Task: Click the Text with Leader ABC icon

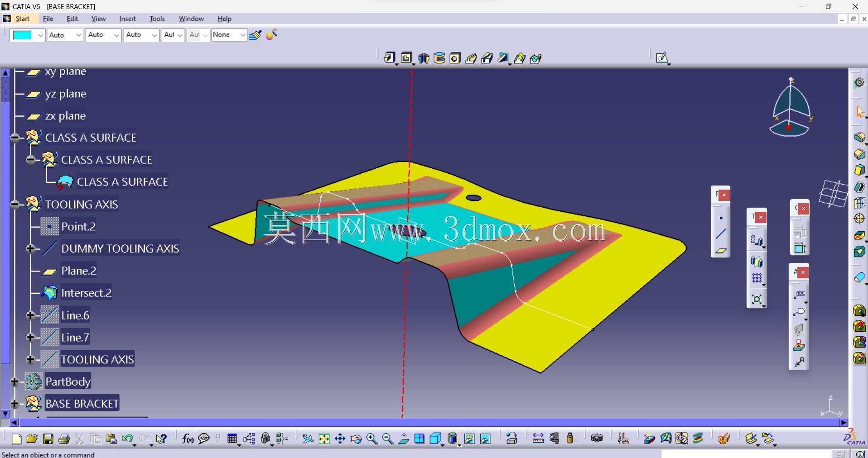Action: [800, 295]
